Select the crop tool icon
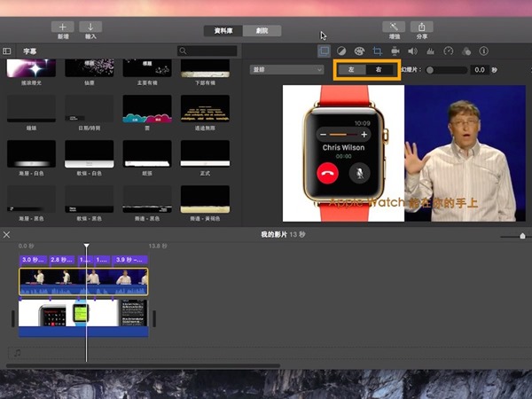 click(377, 51)
